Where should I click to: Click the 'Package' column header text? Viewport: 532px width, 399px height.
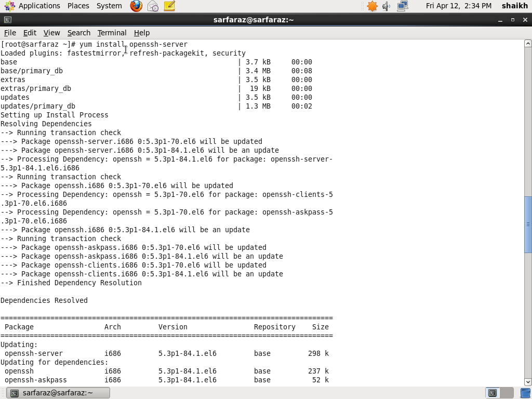click(19, 327)
